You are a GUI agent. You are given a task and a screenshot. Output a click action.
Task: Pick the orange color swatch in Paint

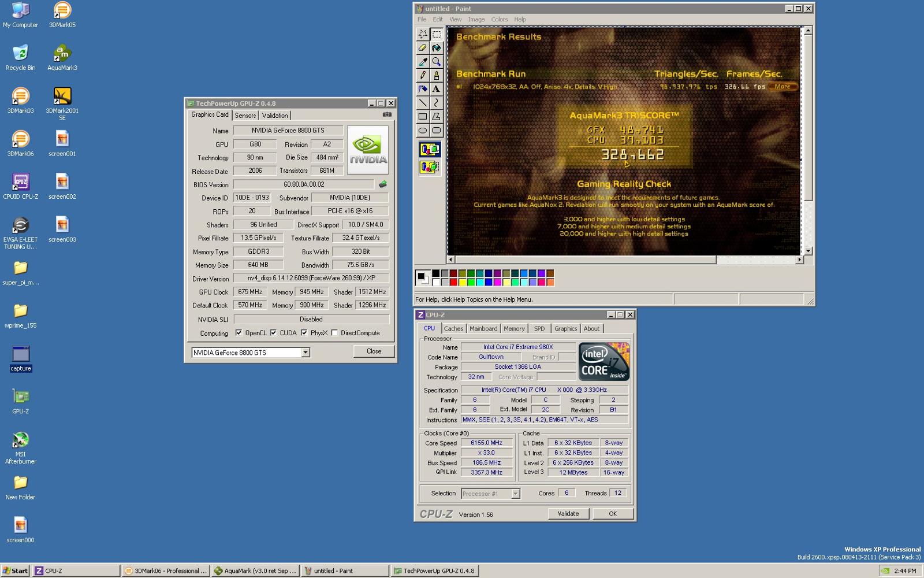tap(550, 283)
